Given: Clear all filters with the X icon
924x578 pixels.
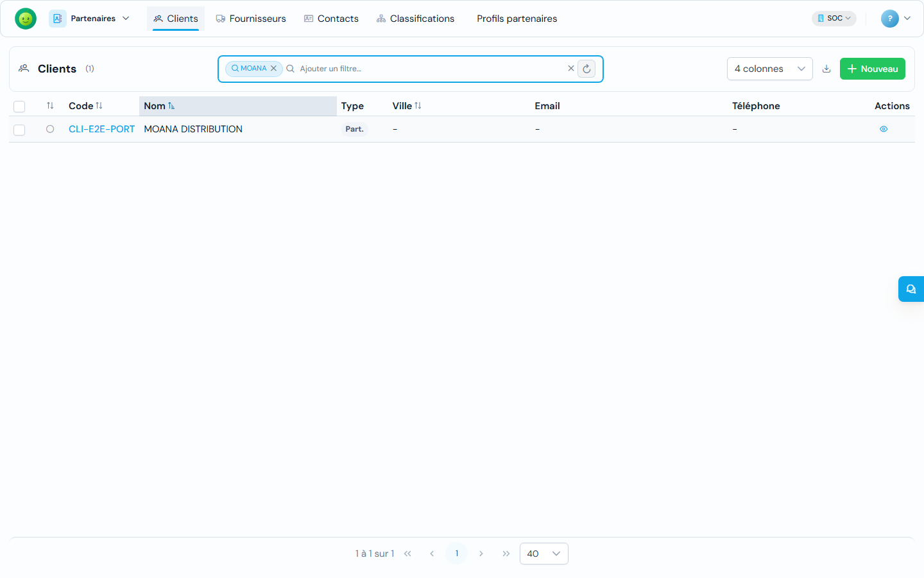Looking at the screenshot, I should [571, 68].
